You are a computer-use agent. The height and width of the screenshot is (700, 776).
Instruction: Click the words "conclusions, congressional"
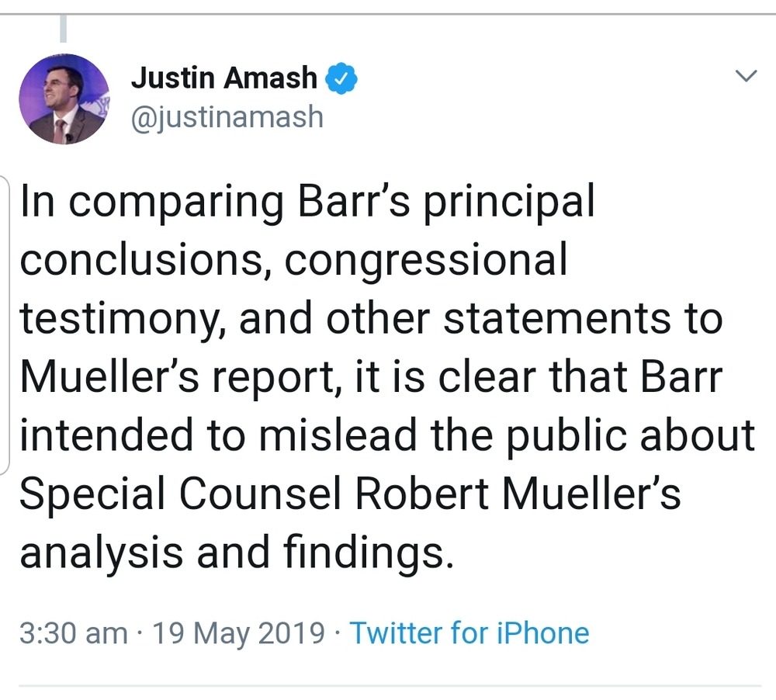pos(293,261)
